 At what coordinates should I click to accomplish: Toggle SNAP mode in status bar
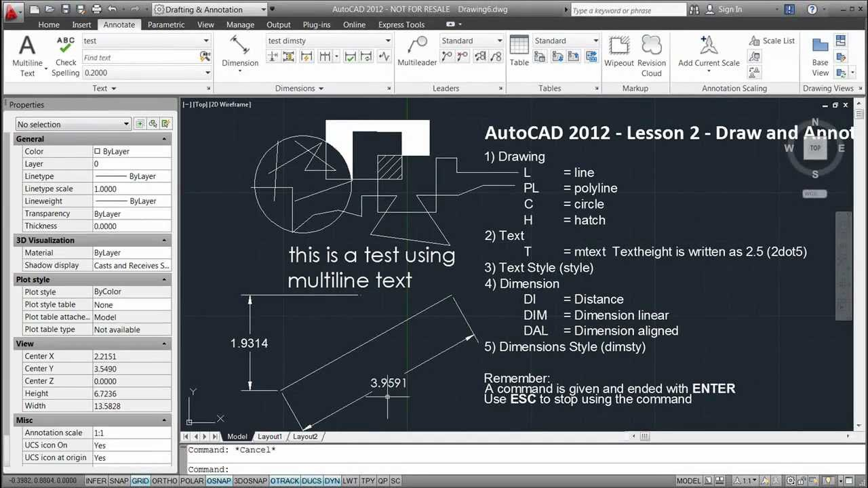click(x=119, y=481)
